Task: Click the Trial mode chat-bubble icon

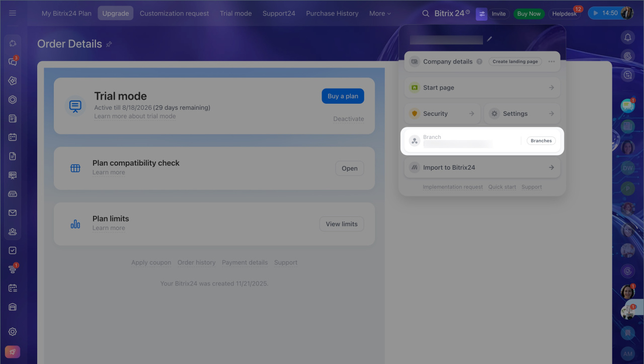Action: pyautogui.click(x=75, y=106)
